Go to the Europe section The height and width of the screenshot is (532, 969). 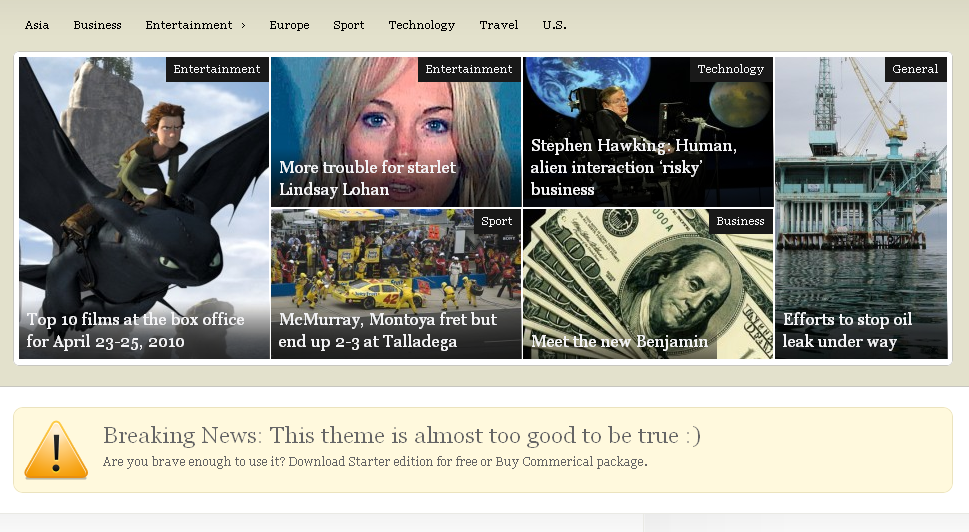(x=289, y=25)
